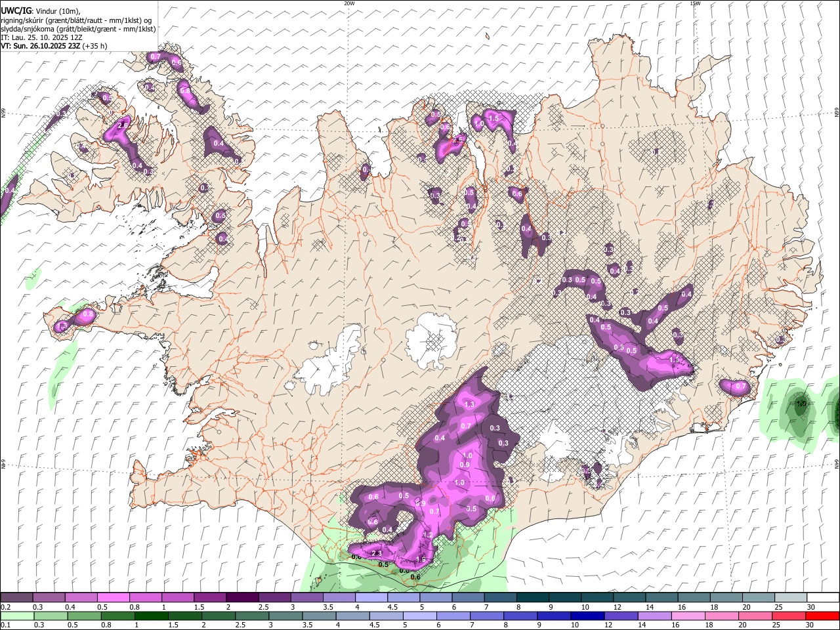Image resolution: width=840 pixels, height=630 pixels.
Task: Select the deep blue swatch labeled 10 in rain scale
Action: pos(587,616)
